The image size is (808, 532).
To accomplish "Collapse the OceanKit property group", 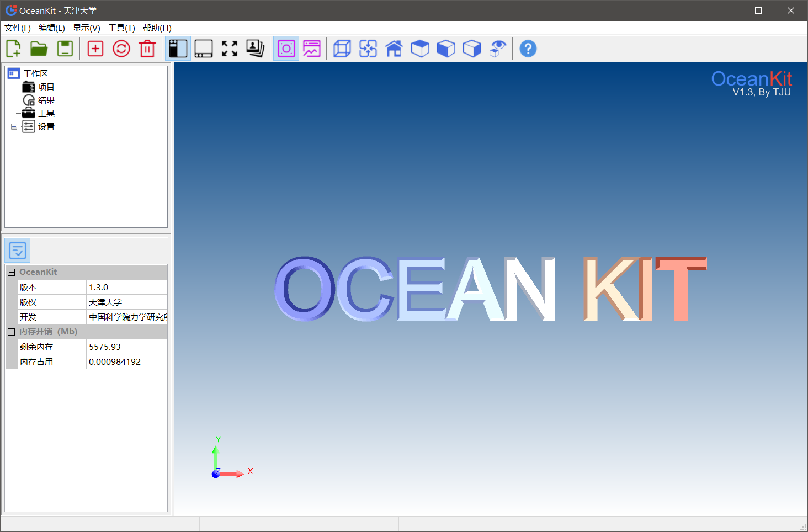I will pyautogui.click(x=11, y=272).
